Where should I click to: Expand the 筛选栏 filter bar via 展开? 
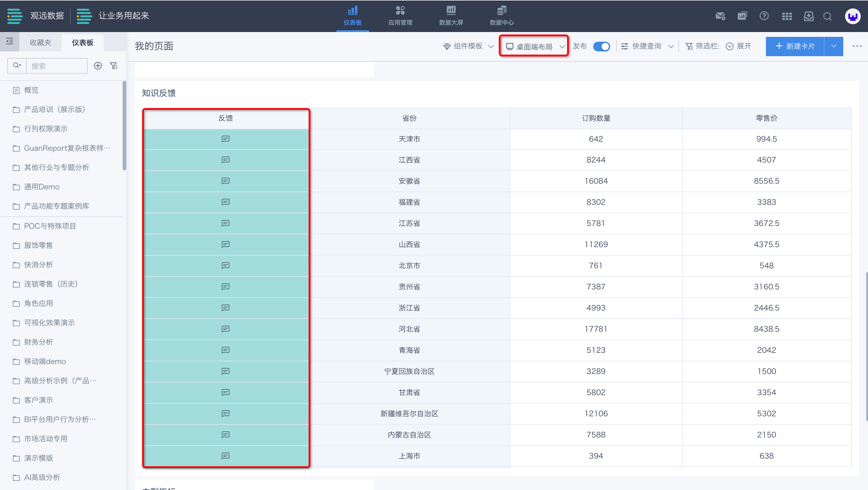(739, 46)
